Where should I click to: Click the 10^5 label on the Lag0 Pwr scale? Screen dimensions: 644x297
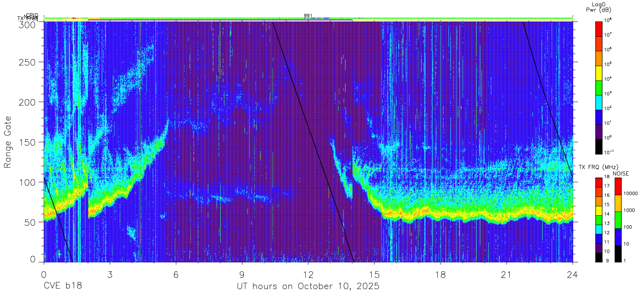click(x=608, y=64)
